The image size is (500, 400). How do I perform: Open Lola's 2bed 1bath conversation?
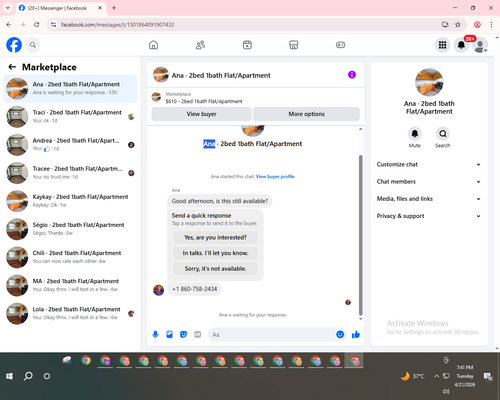point(70,313)
